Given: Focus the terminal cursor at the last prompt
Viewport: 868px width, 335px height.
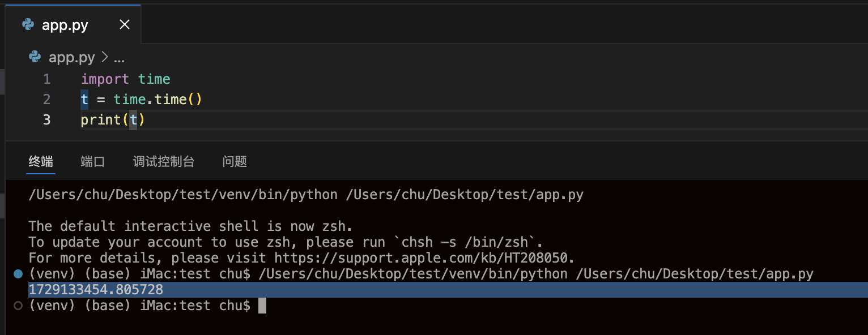Looking at the screenshot, I should point(262,306).
